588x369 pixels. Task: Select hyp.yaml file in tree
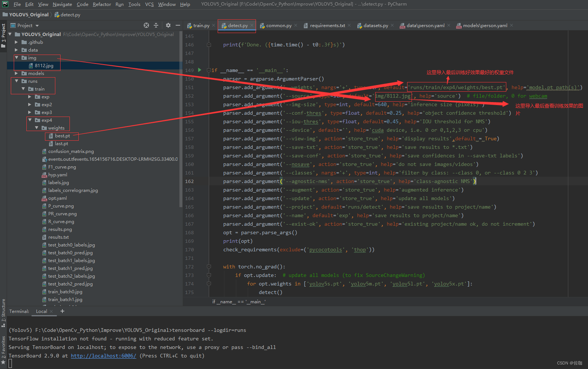coord(58,175)
